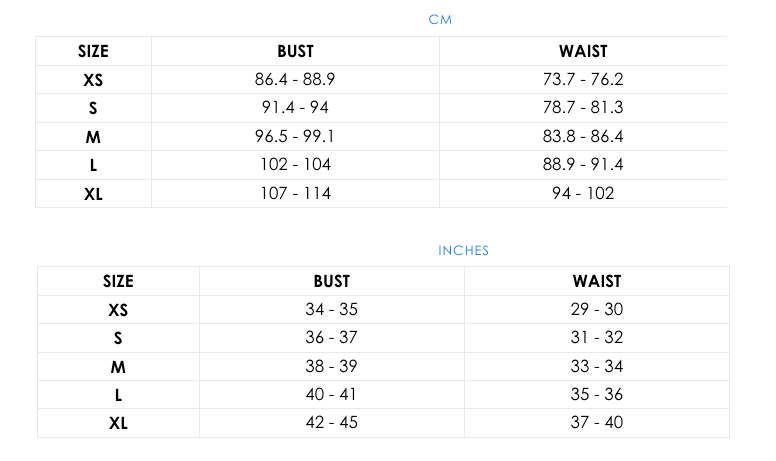Click bust value 96.5 - 99.1
Image resolution: width=776 pixels, height=461 pixels.
(295, 137)
